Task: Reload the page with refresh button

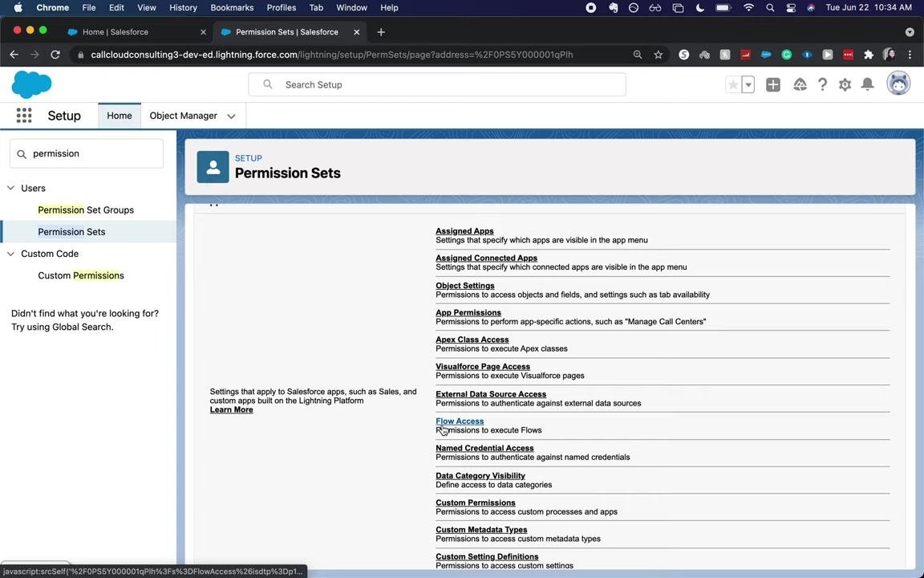Action: coord(55,55)
